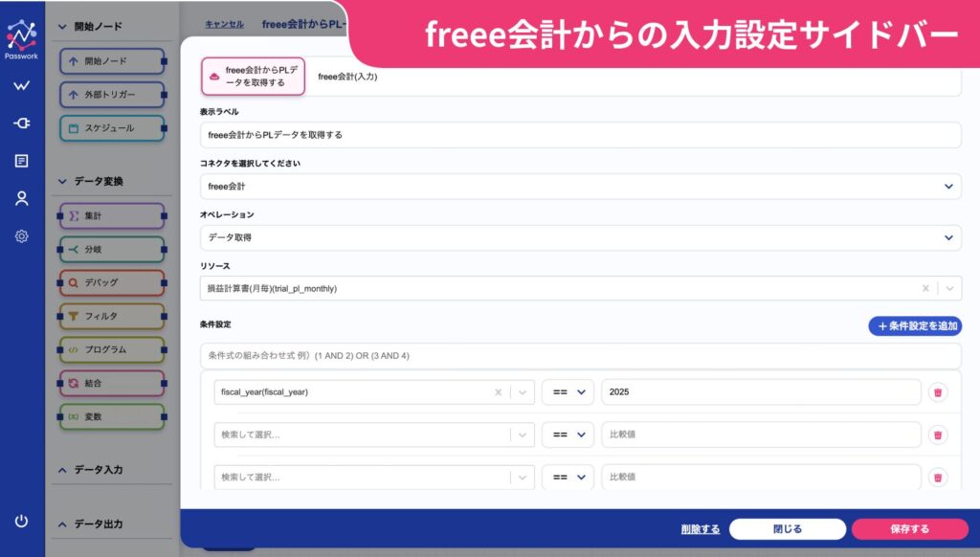Screen dimensions: 980x557
Task: Click the 削除する link
Action: click(x=700, y=529)
